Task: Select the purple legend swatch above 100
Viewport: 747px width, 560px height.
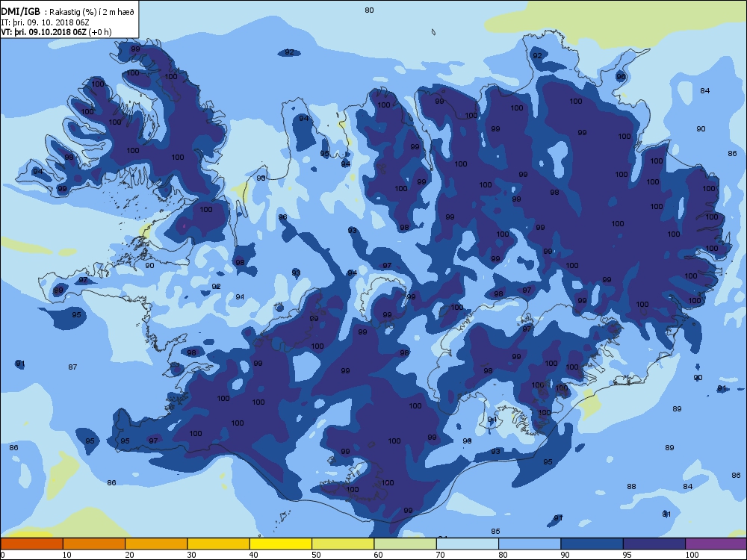Action: pos(716,544)
